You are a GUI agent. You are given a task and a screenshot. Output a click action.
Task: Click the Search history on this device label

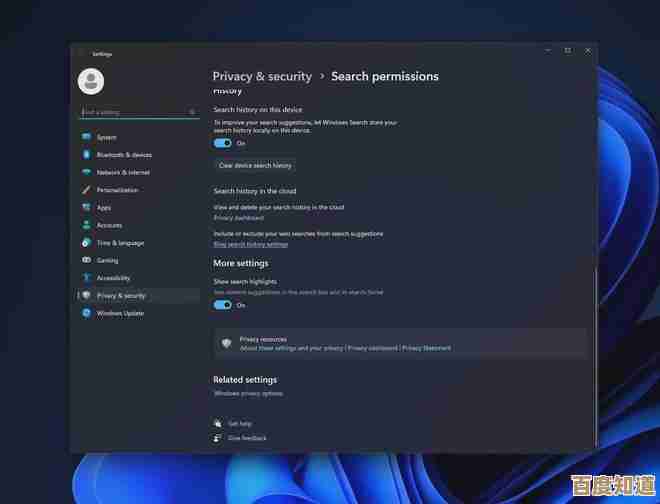tap(258, 109)
